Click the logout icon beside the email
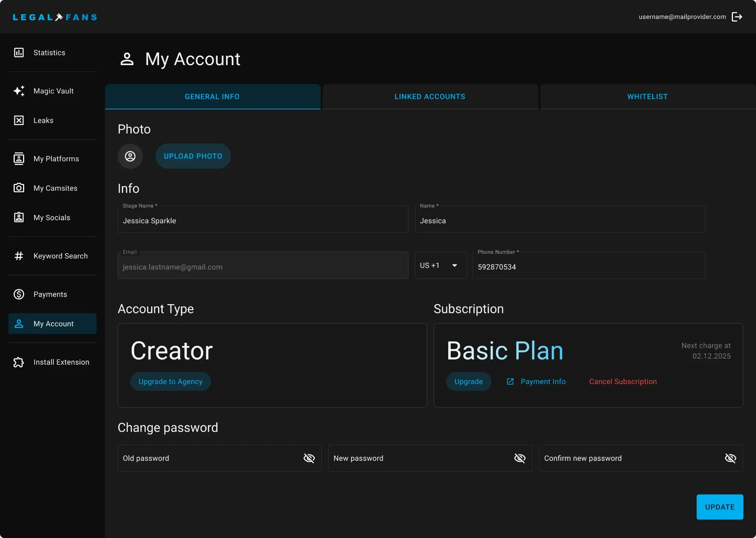The image size is (756, 538). click(x=737, y=17)
